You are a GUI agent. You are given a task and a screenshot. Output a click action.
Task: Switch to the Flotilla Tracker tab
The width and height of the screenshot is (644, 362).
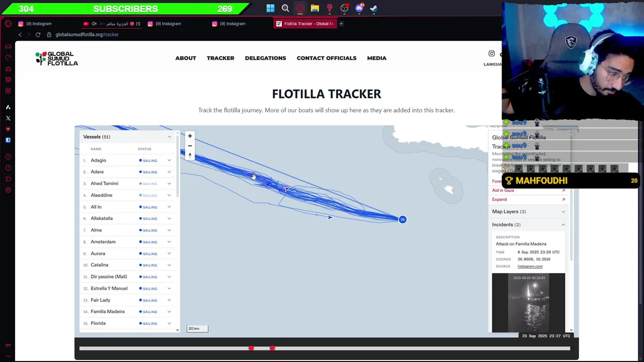(304, 24)
